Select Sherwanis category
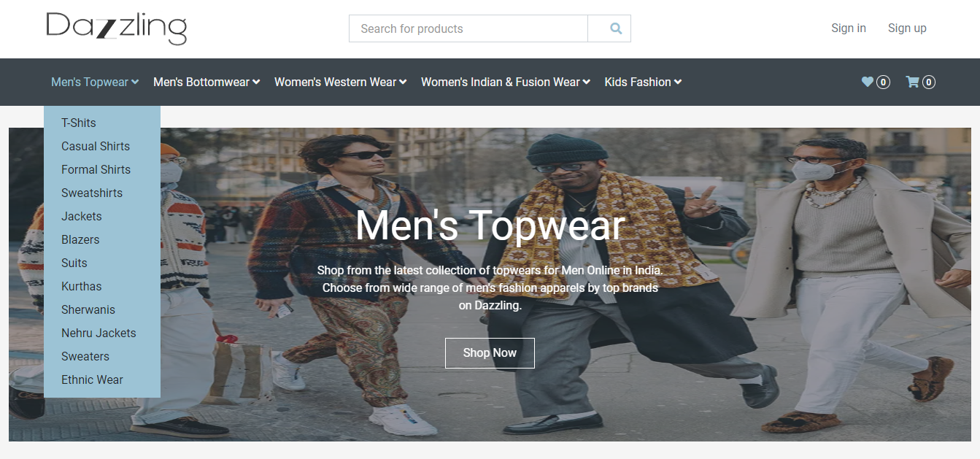The width and height of the screenshot is (980, 459). coord(88,309)
